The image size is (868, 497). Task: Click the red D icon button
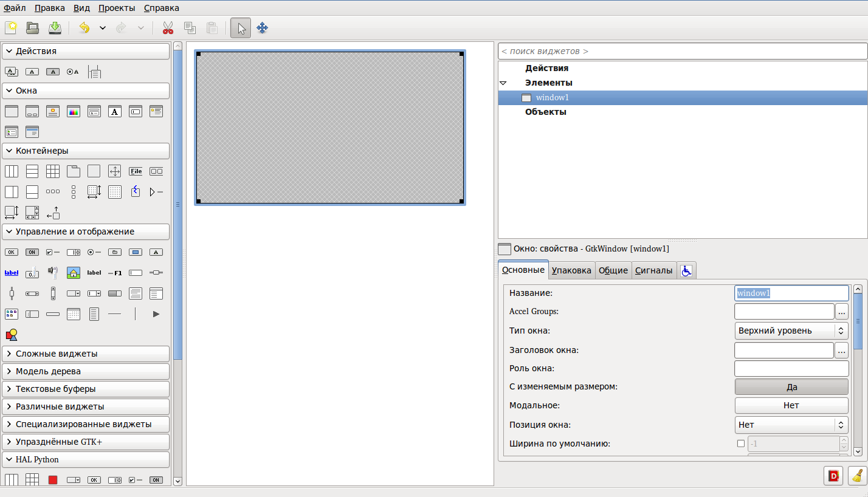pyautogui.click(x=833, y=476)
